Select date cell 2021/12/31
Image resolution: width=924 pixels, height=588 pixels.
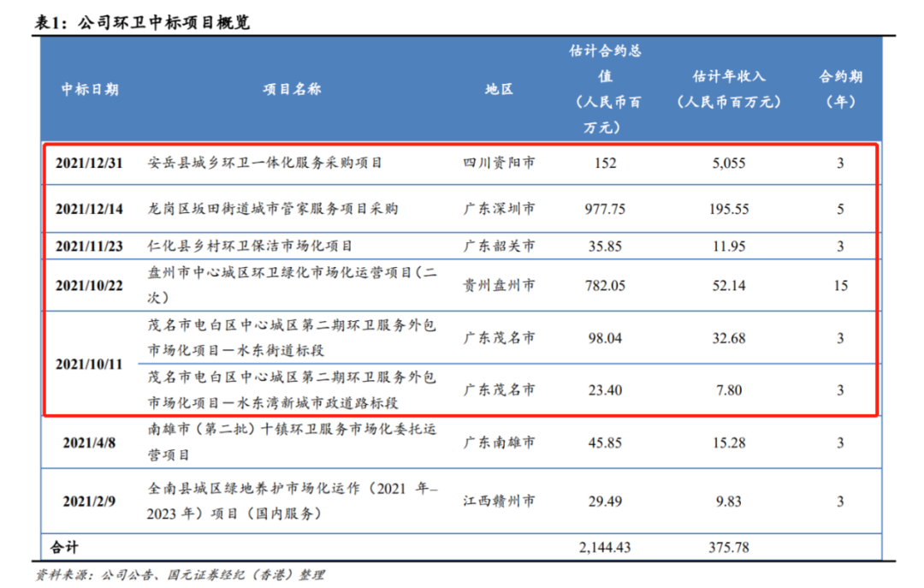point(89,163)
